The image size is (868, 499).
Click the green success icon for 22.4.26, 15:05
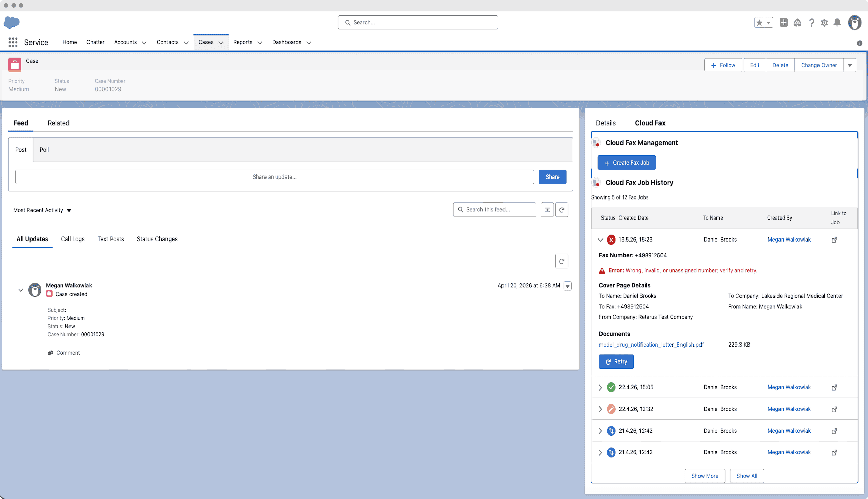tap(611, 387)
